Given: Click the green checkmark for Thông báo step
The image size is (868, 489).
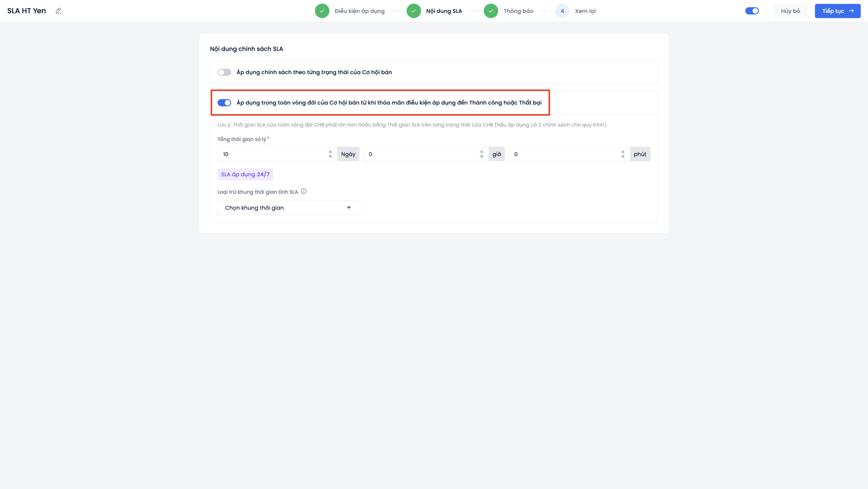Looking at the screenshot, I should 491,11.
